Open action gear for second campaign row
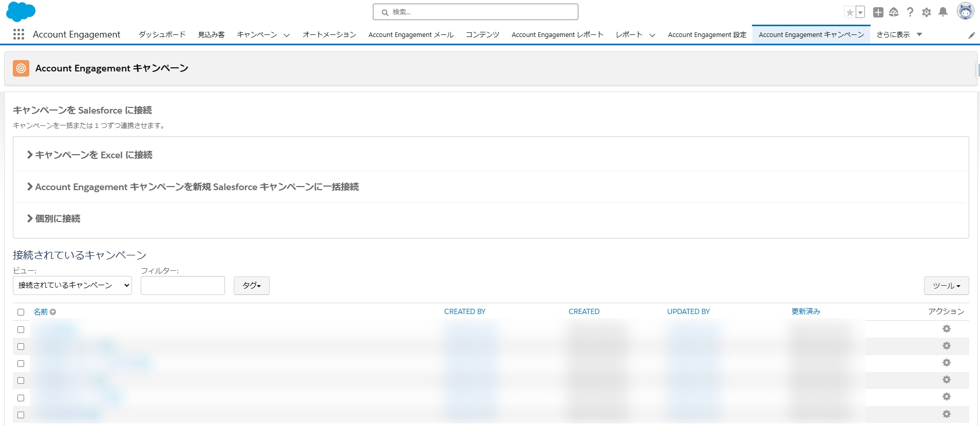Screen dimensions: 980x426 [x=947, y=346]
